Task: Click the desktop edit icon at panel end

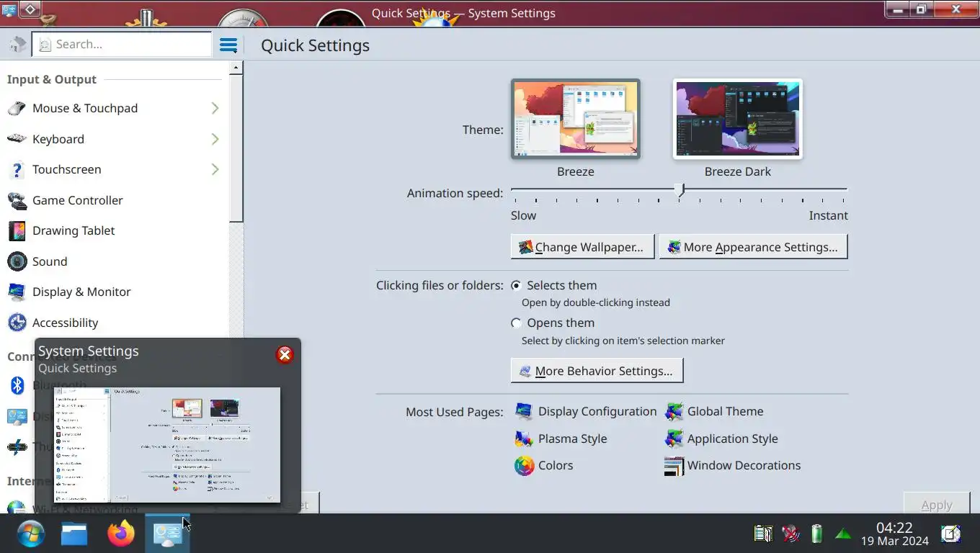Action: (x=951, y=534)
